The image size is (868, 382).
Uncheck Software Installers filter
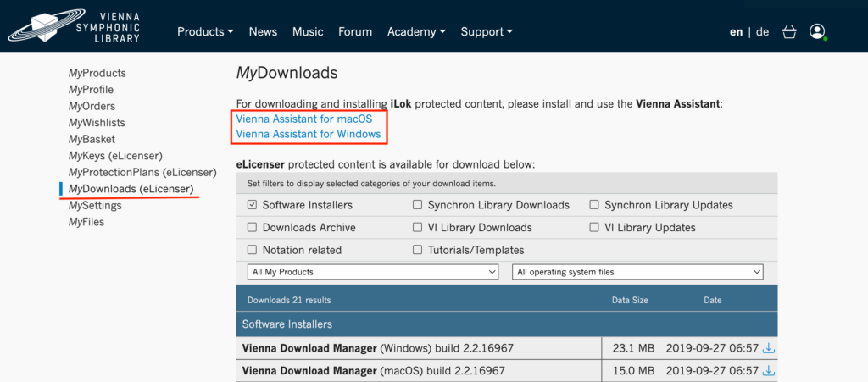(252, 205)
